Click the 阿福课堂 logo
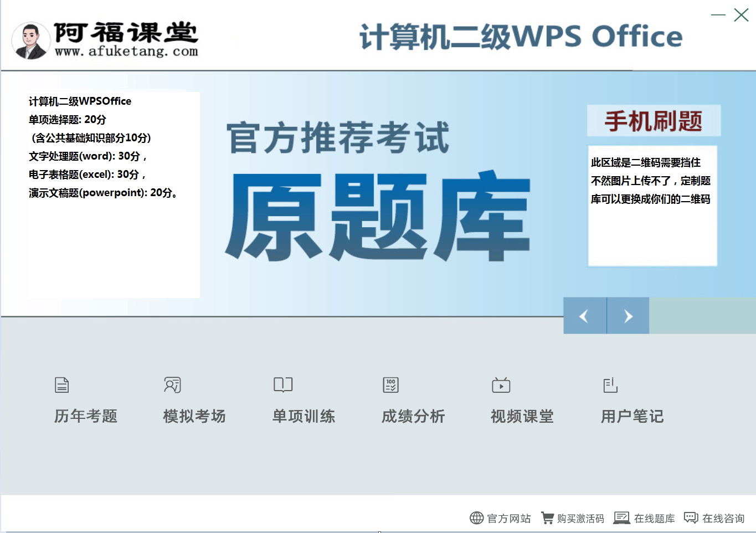This screenshot has height=533, width=756. 105,39
